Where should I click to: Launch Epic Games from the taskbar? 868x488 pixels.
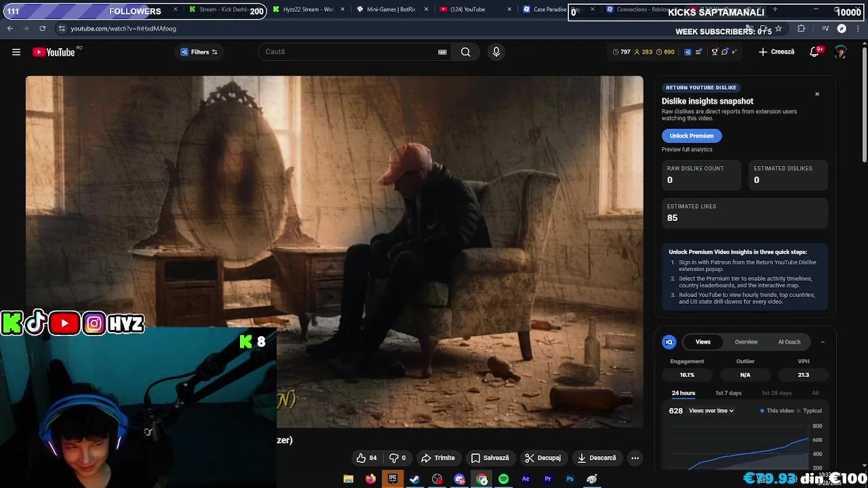click(393, 479)
